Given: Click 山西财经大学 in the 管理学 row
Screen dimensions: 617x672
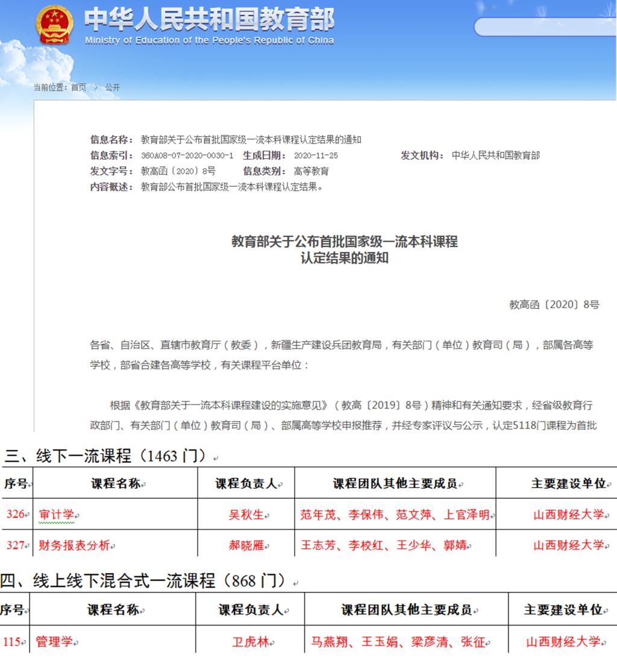Looking at the screenshot, I should (563, 642).
